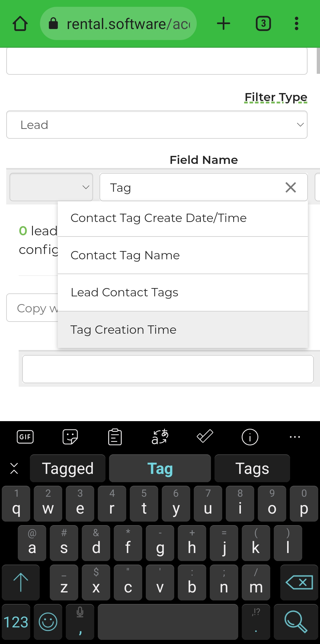Tap the Tagged keyboard suggestion
Viewport: 320px width, 644px height.
68,469
